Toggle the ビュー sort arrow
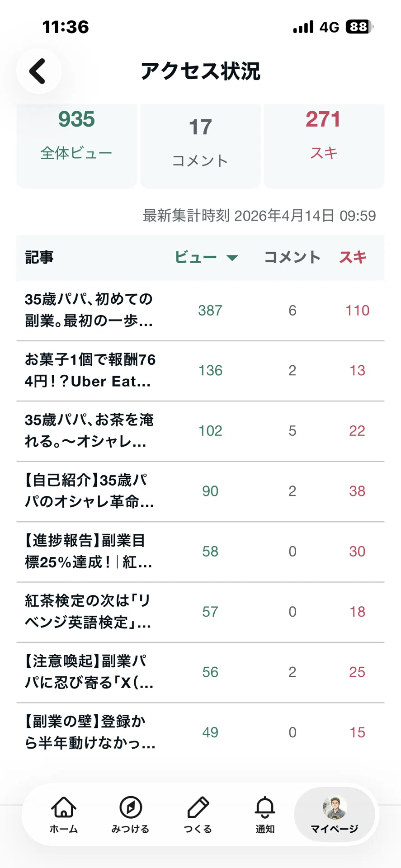 pyautogui.click(x=232, y=258)
